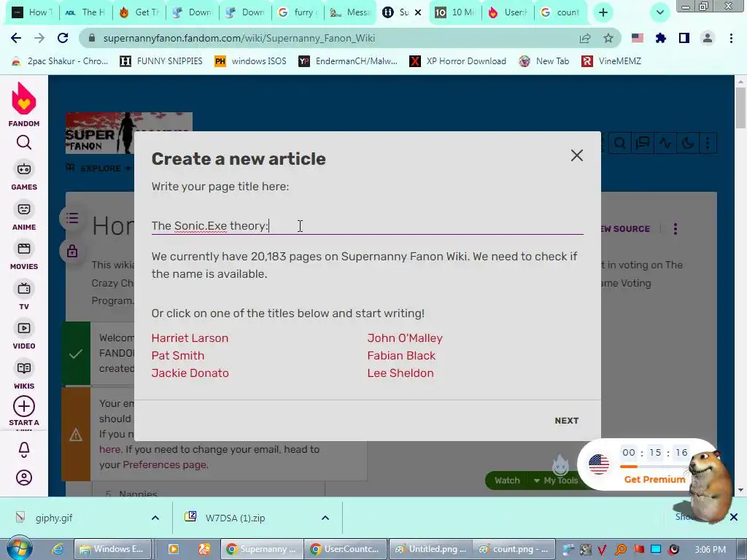Open the user profile icon in sidebar
This screenshot has width=747, height=560.
(24, 478)
